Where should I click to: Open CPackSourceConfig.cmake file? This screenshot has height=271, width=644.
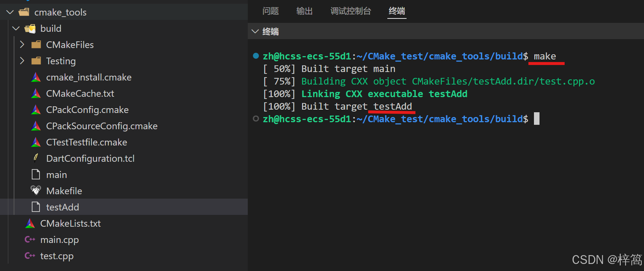tap(102, 126)
